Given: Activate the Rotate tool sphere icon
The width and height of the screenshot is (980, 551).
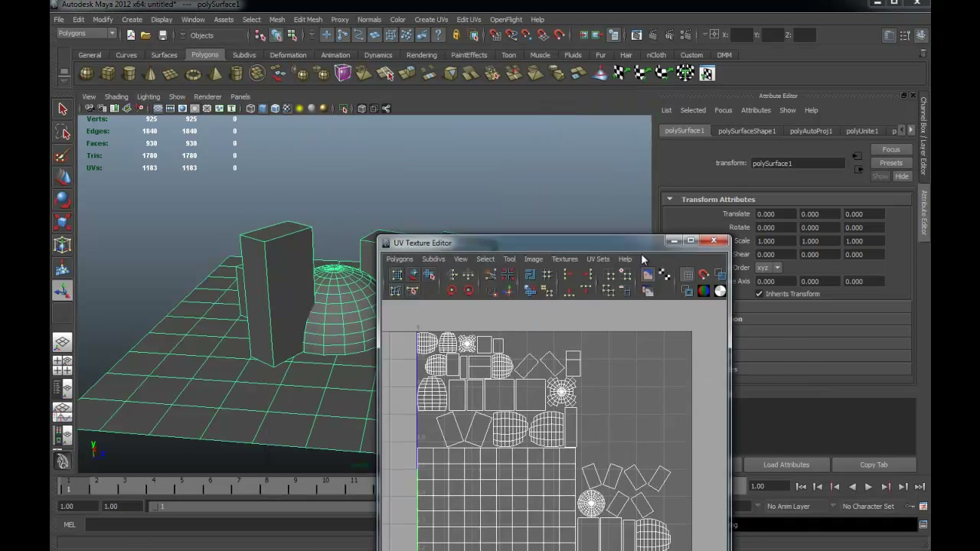Looking at the screenshot, I should 63,201.
